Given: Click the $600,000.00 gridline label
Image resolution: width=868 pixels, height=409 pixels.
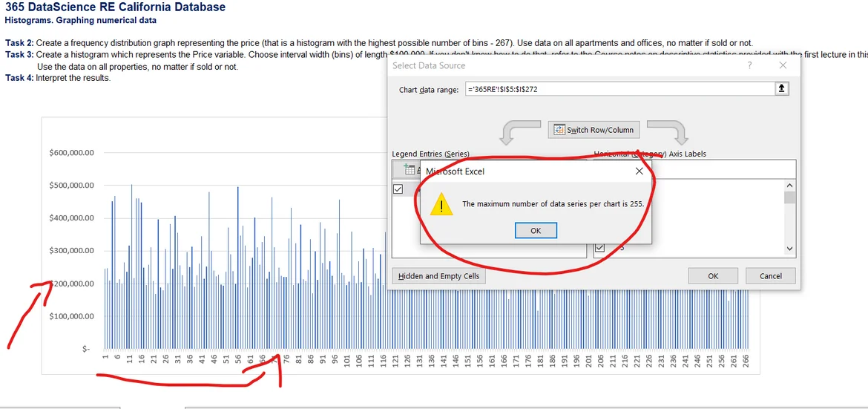Looking at the screenshot, I should click(71, 153).
